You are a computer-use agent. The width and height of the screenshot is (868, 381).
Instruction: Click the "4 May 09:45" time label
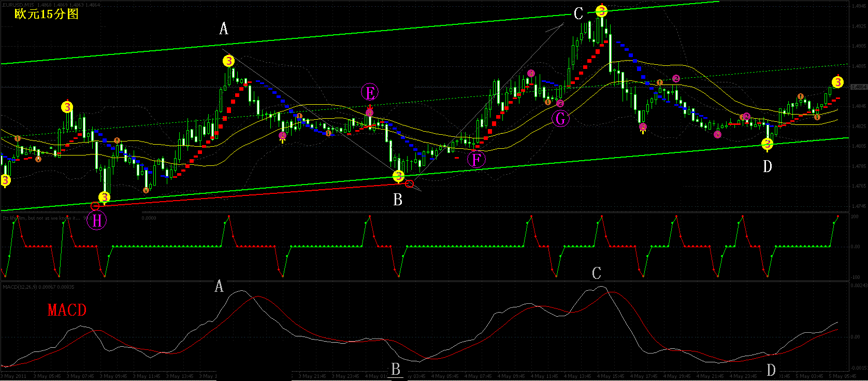point(511,376)
